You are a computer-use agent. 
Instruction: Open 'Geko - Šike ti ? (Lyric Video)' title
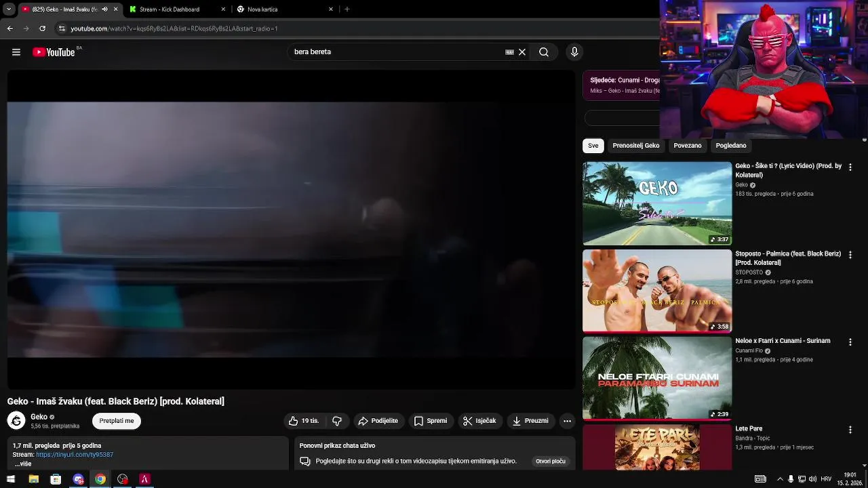(x=788, y=170)
